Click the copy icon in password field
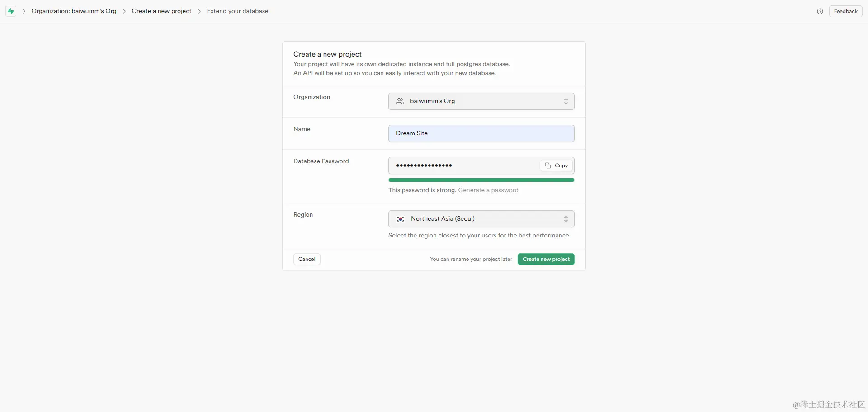868x412 pixels. pyautogui.click(x=548, y=166)
